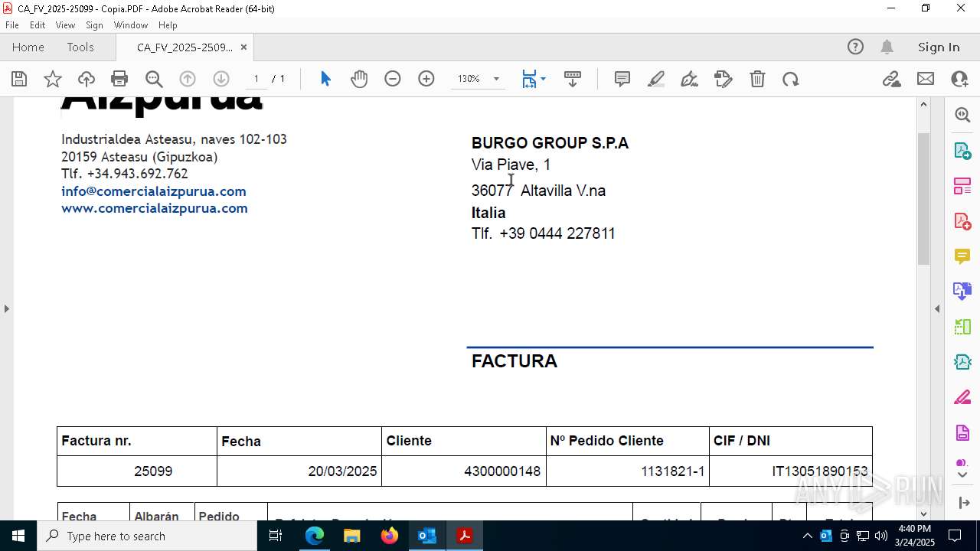This screenshot has height=551, width=980.
Task: Open Windows Start menu
Action: point(18,536)
